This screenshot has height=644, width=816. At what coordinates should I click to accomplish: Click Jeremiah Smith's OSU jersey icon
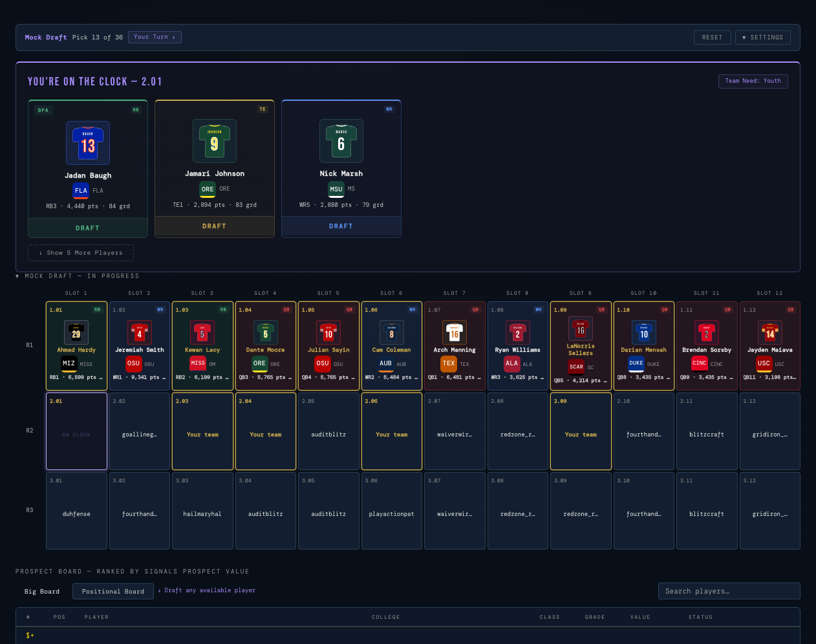(x=139, y=332)
